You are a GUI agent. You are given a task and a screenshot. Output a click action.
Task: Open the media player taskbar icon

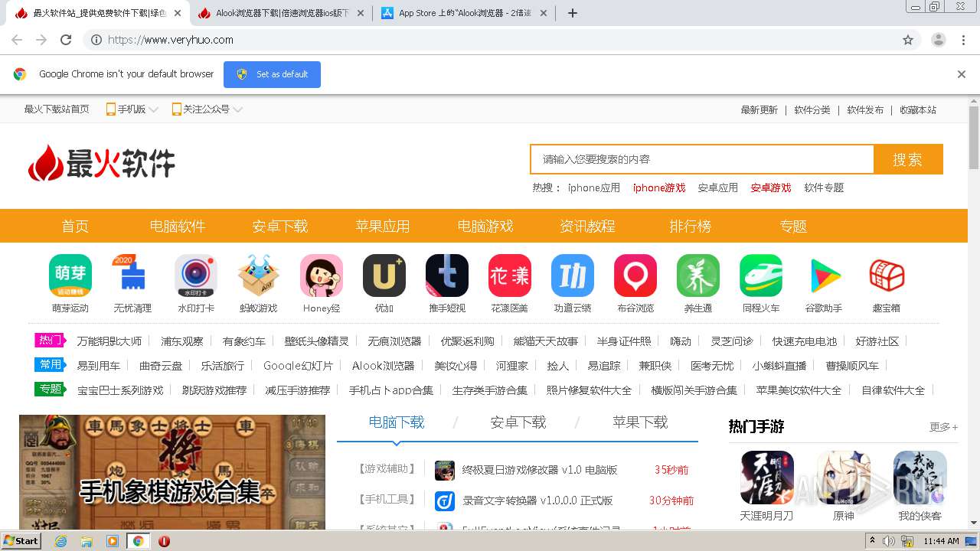pyautogui.click(x=113, y=541)
